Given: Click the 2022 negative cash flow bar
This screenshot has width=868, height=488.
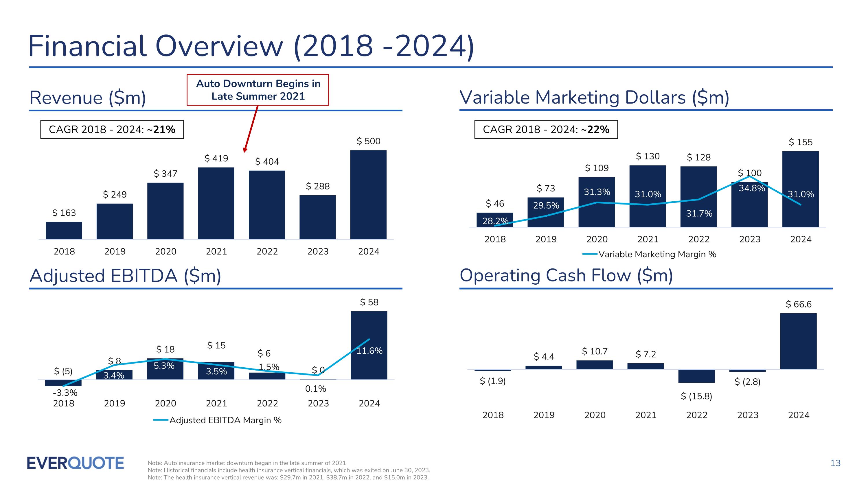Looking at the screenshot, I should 696,376.
